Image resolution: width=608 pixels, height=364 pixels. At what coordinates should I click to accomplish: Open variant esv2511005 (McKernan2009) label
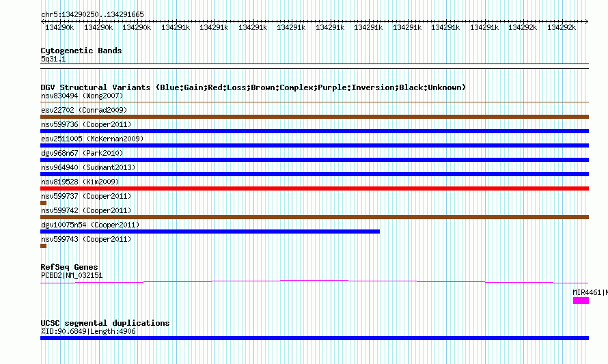[x=92, y=139]
